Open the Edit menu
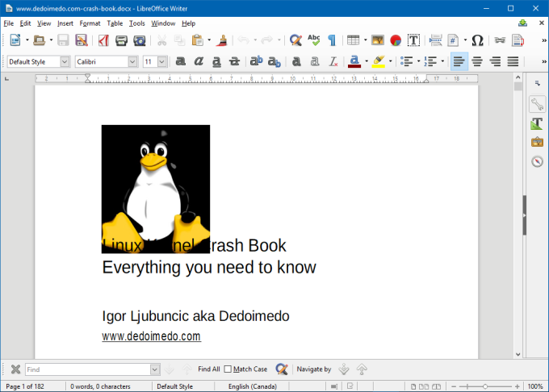Image resolution: width=549 pixels, height=392 pixels. pos(25,23)
